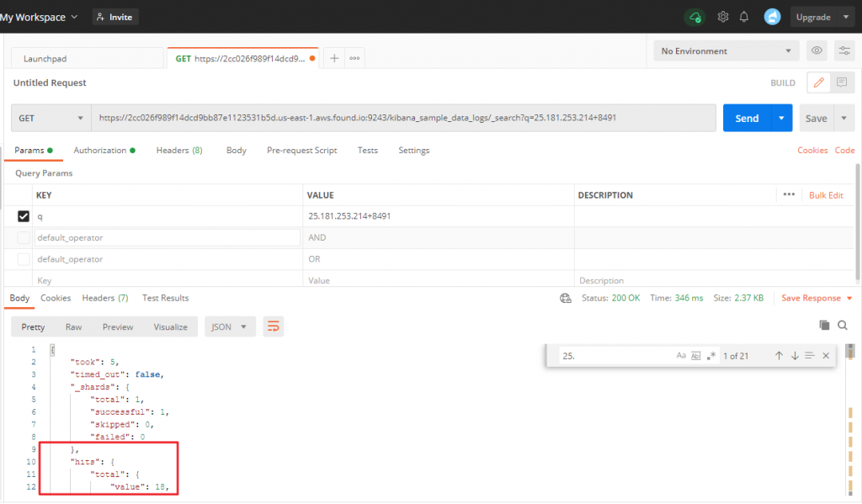Click the Invite button
The width and height of the screenshot is (862, 504).
pos(114,17)
